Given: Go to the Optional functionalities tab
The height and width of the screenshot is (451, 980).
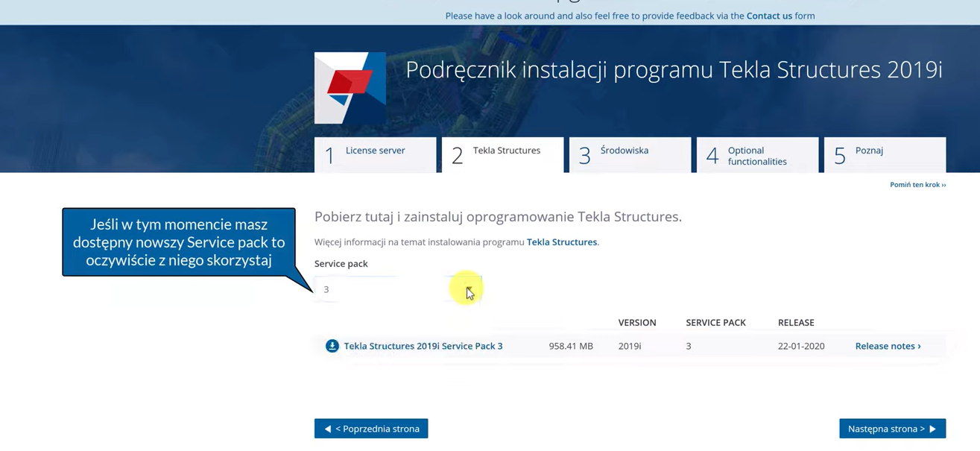Looking at the screenshot, I should tap(757, 155).
